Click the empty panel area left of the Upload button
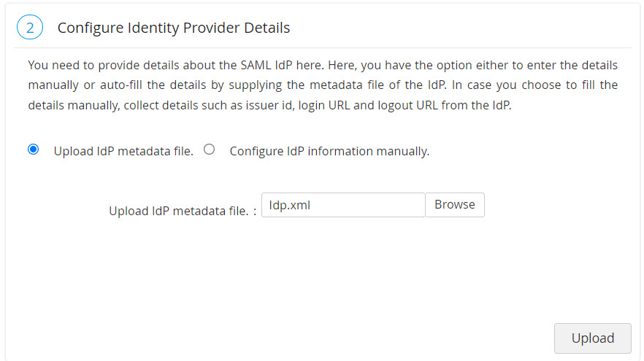 point(292,321)
